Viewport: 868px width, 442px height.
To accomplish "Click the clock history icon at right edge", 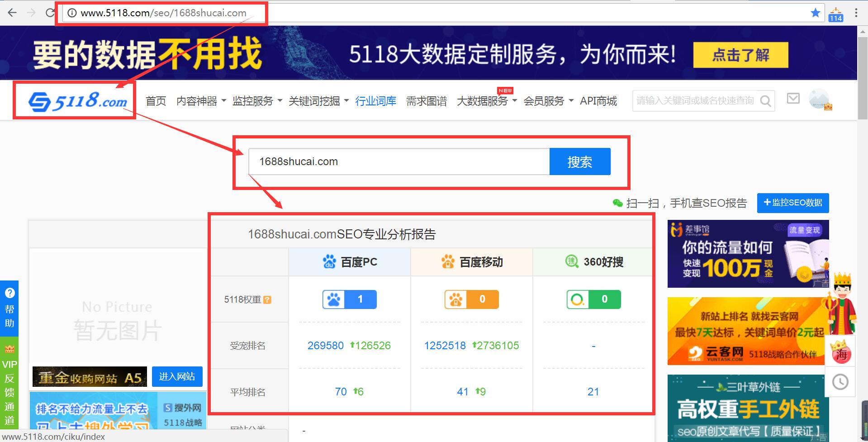I will (840, 381).
